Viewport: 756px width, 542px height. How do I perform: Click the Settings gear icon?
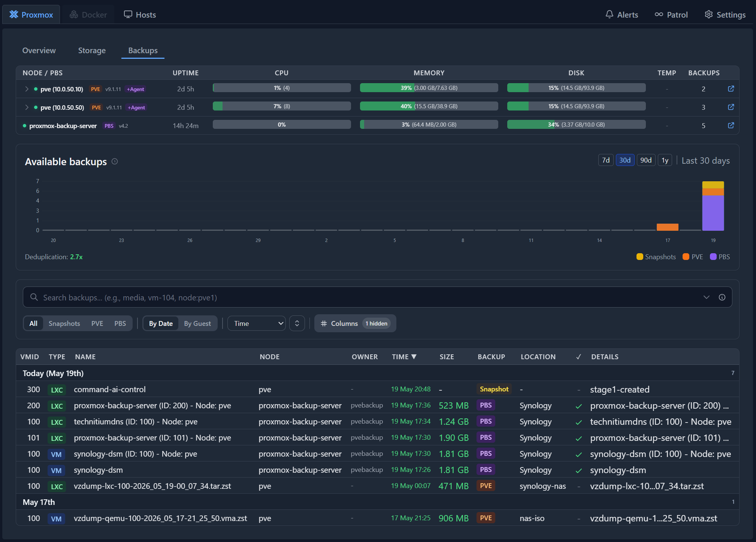[x=708, y=15]
